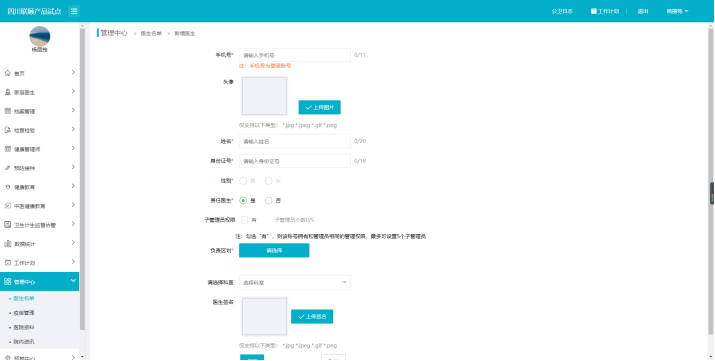Screen dimensions: 715x361
Task: Toggle the hamburger menu icon in top bar
Action: coord(74,11)
